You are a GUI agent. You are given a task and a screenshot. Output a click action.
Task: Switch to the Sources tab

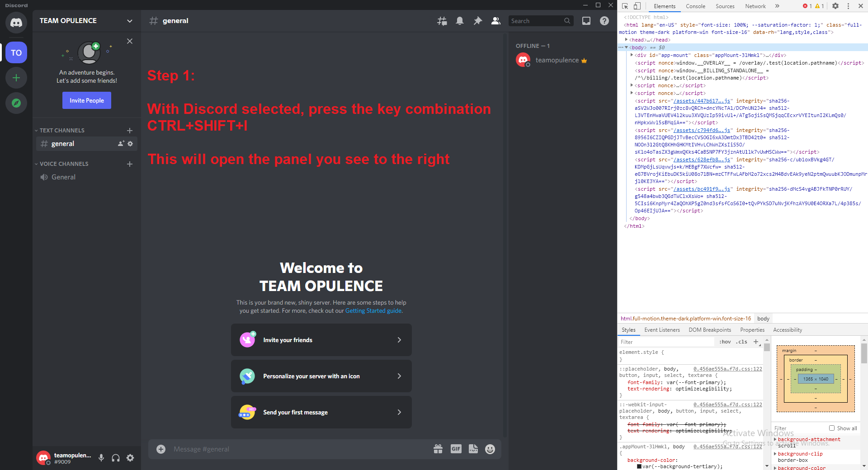point(725,6)
